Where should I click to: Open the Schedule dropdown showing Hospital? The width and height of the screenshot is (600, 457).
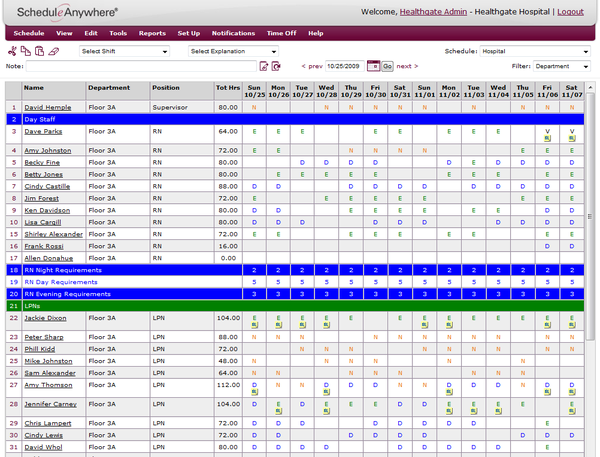[535, 51]
